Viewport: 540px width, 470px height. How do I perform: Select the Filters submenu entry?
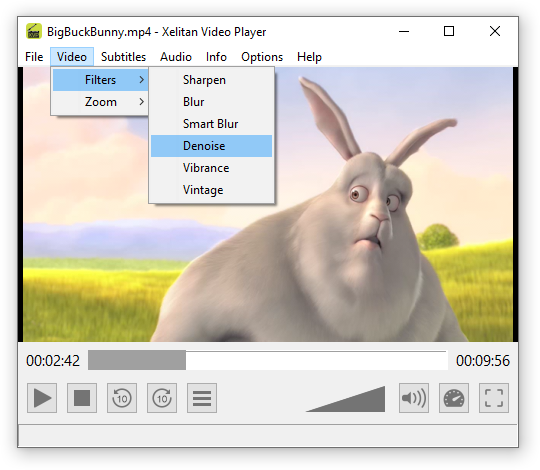100,80
